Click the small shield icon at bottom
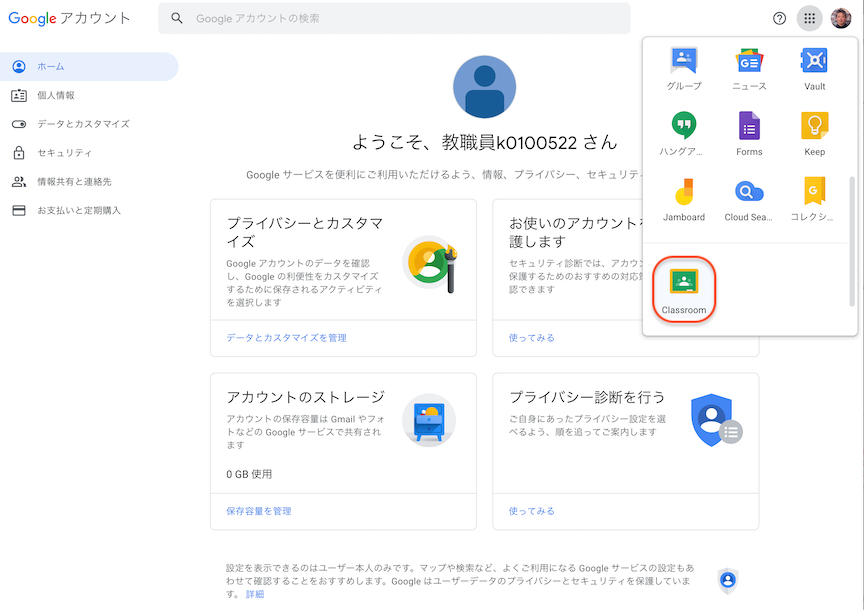Viewport: 864px width, 610px height. pos(728,580)
